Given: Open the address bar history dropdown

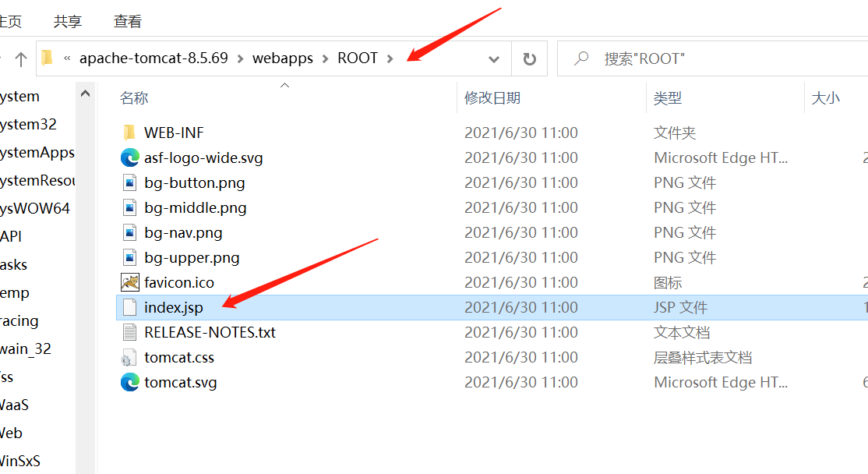Looking at the screenshot, I should tap(494, 58).
